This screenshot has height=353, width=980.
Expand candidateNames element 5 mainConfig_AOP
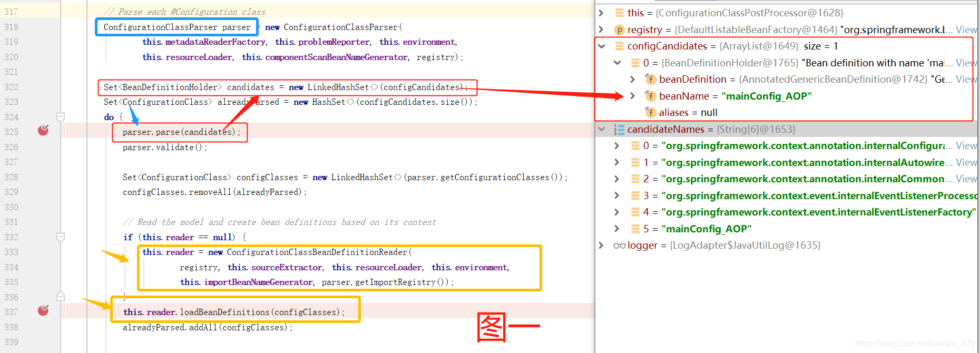point(617,229)
